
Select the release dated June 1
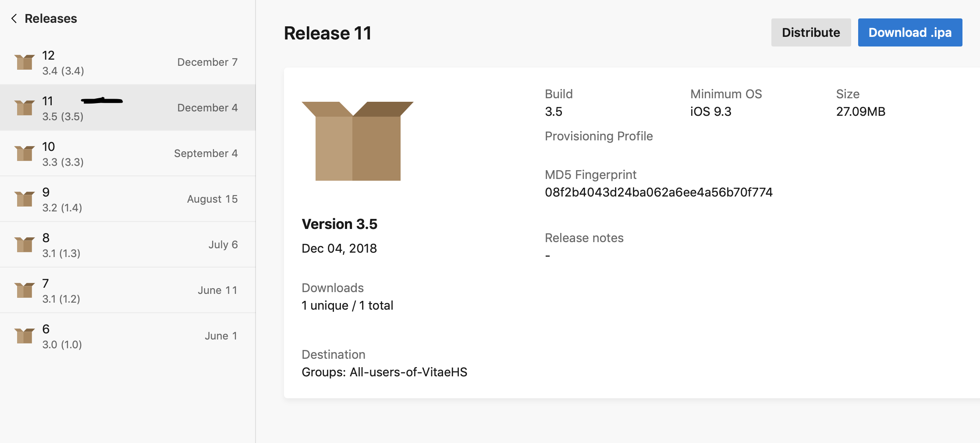pyautogui.click(x=128, y=336)
